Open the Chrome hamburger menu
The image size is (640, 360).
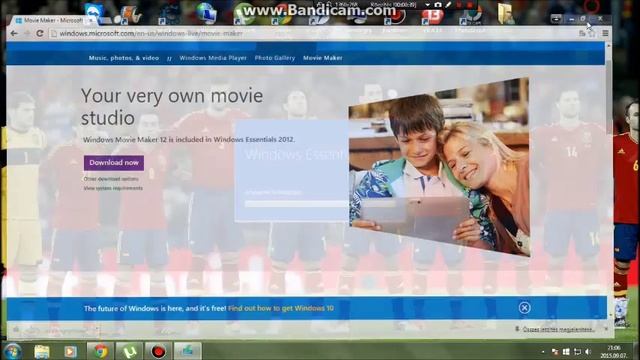(605, 33)
